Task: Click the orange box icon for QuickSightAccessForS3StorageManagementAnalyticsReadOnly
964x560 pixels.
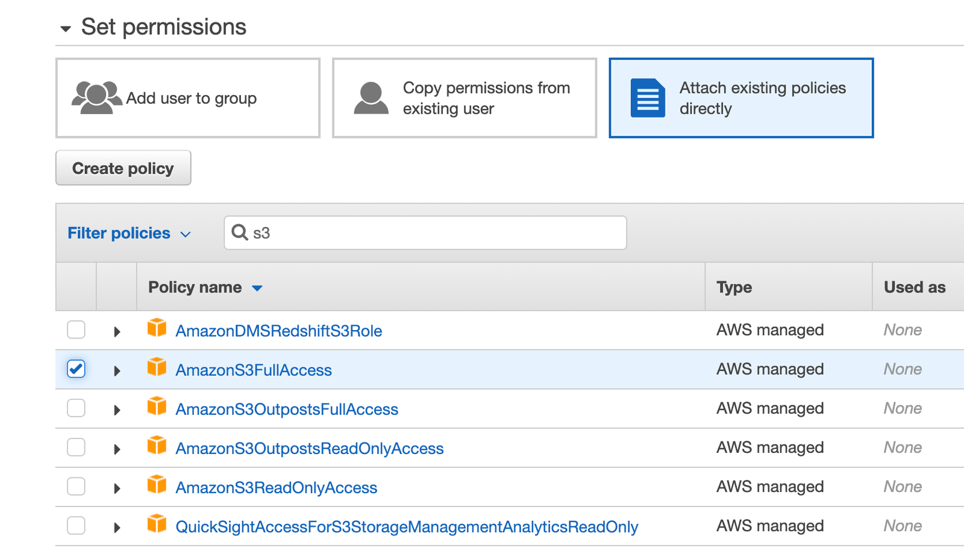Action: coord(157,524)
